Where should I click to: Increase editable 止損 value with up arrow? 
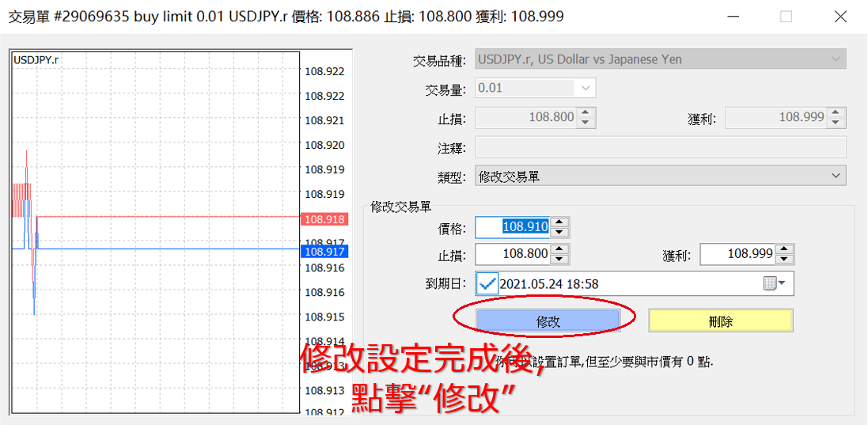[x=559, y=249]
